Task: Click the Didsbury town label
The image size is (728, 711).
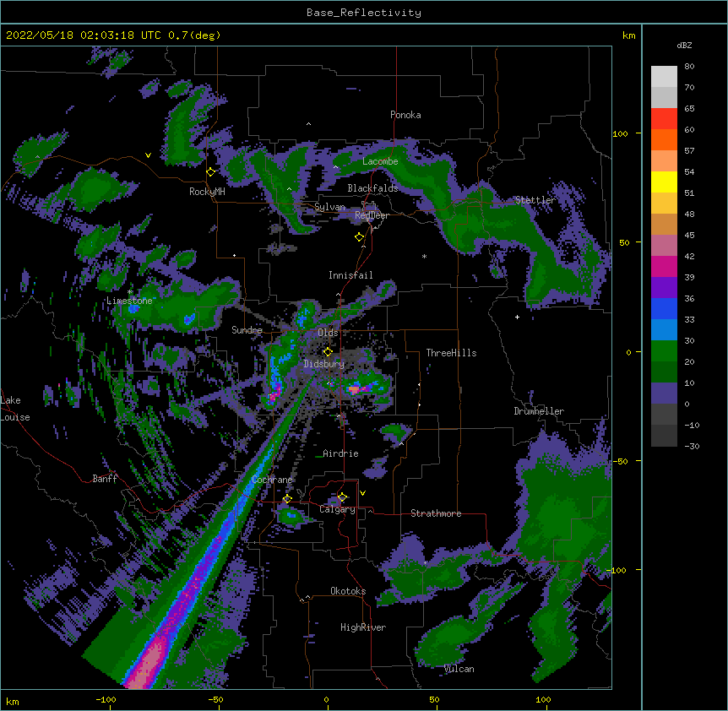Action: coord(323,364)
